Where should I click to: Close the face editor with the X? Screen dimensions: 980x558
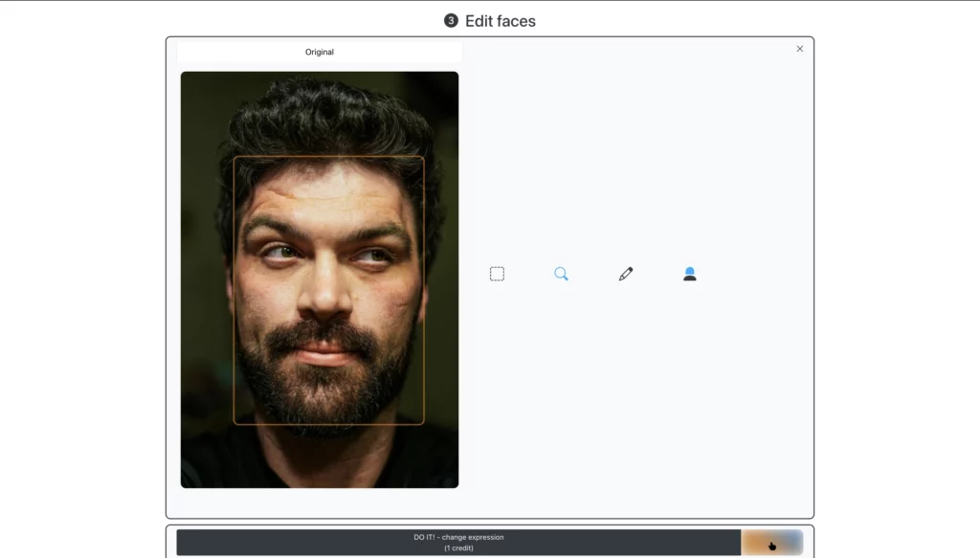pyautogui.click(x=800, y=48)
